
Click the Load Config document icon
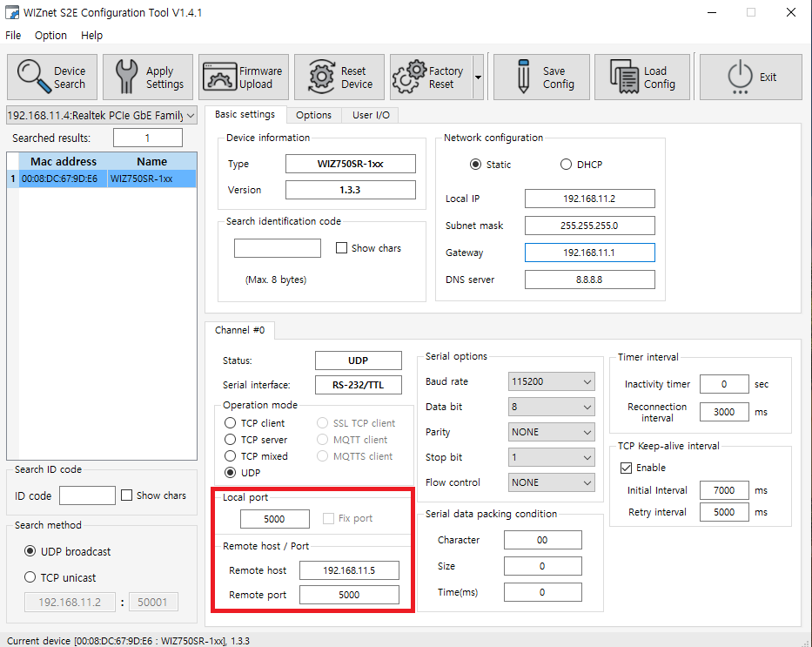(x=625, y=77)
